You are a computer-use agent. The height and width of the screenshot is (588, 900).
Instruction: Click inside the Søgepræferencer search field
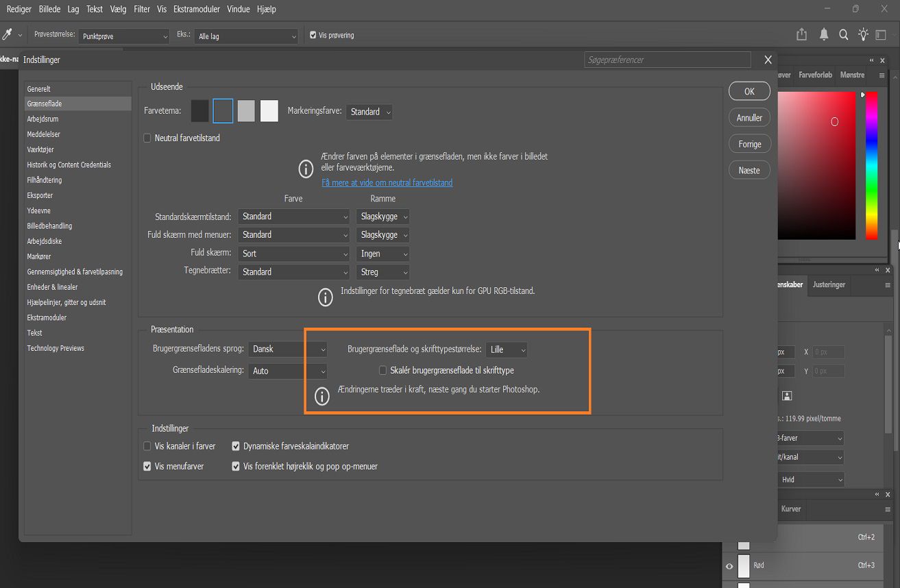[666, 60]
